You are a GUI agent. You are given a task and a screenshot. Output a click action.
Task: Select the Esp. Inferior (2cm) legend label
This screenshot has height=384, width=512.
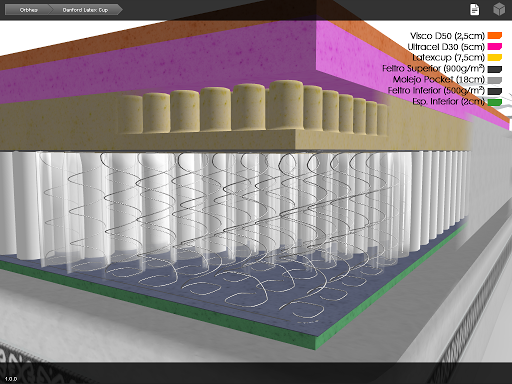click(x=448, y=102)
